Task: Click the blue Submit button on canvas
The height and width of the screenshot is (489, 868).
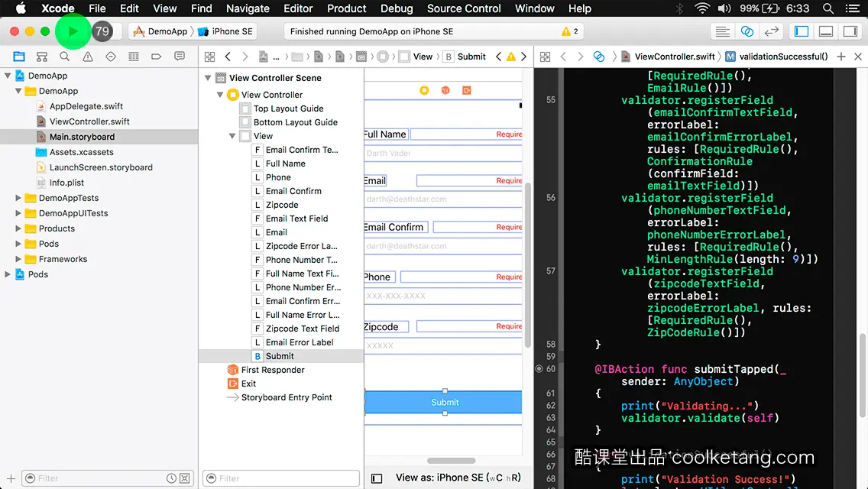Action: [x=443, y=403]
